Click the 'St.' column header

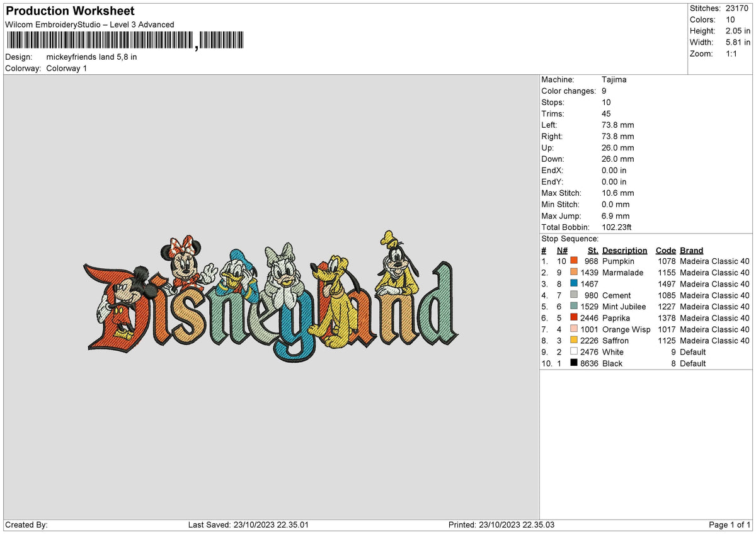tap(593, 250)
